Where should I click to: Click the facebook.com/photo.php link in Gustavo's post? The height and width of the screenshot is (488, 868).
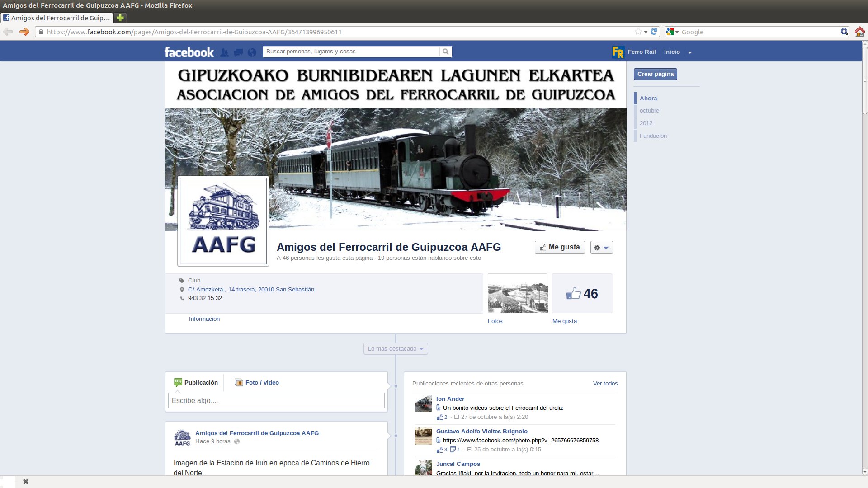[521, 441]
